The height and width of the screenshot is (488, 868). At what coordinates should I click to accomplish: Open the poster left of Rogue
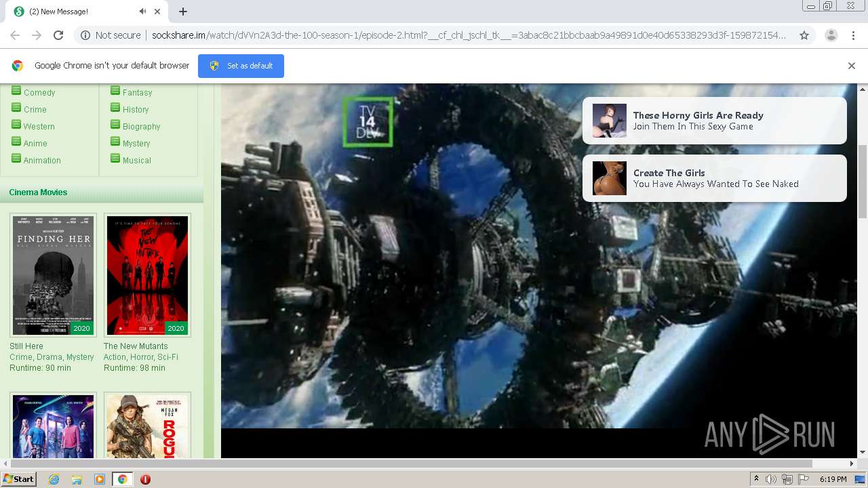pos(53,426)
